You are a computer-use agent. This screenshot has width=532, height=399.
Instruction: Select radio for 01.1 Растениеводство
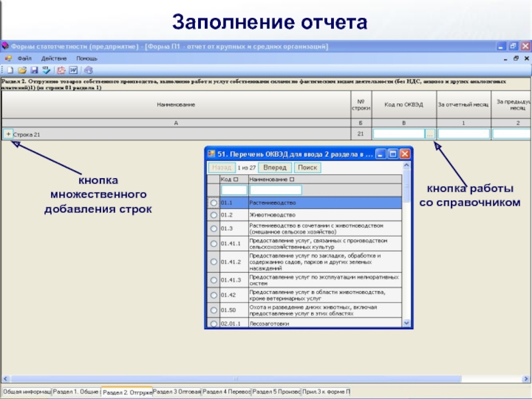(x=213, y=203)
